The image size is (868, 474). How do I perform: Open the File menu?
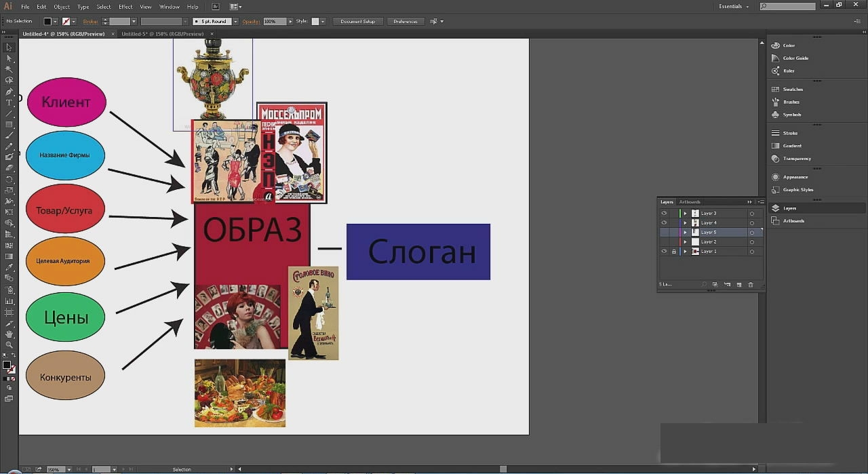[x=25, y=7]
